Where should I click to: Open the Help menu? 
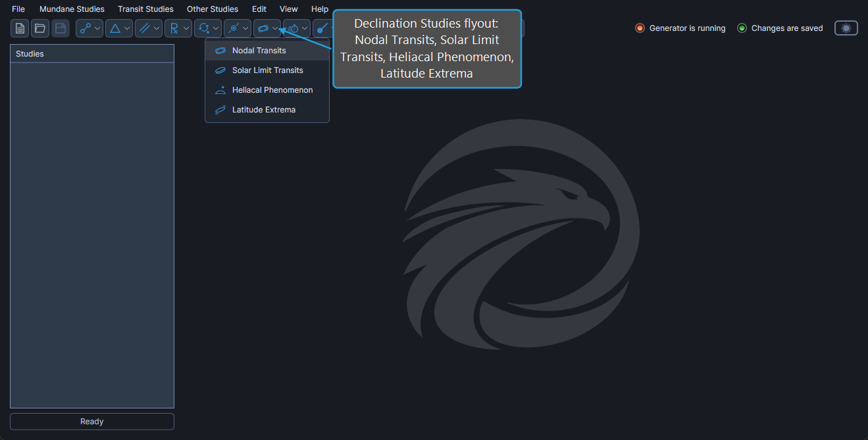(320, 9)
